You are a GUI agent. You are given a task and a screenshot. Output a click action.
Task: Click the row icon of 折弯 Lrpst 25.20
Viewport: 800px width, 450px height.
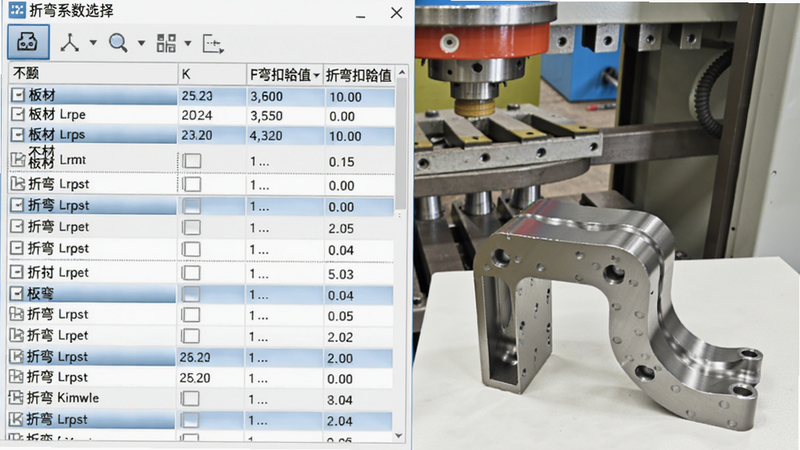coord(17,377)
